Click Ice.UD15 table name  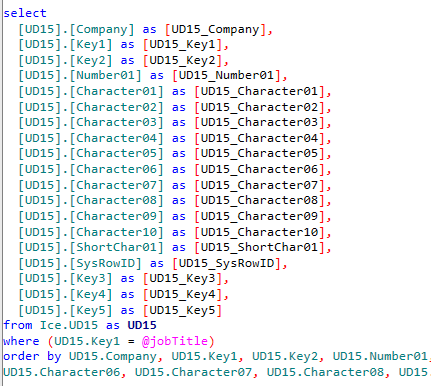(69, 325)
